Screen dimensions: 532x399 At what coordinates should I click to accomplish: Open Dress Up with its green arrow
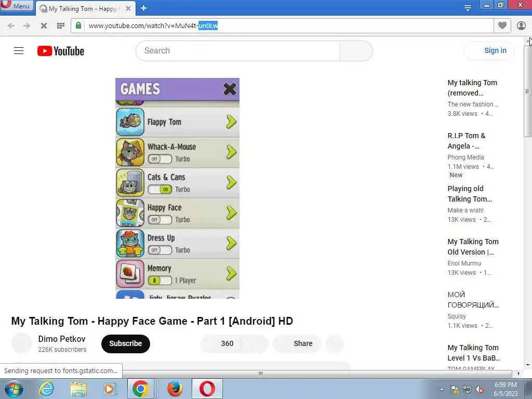pos(231,243)
